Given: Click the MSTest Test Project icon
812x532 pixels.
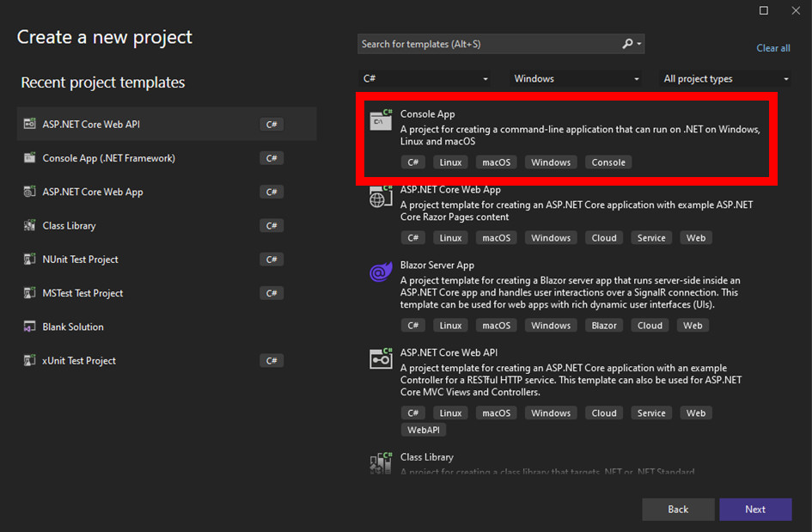Looking at the screenshot, I should tap(29, 293).
